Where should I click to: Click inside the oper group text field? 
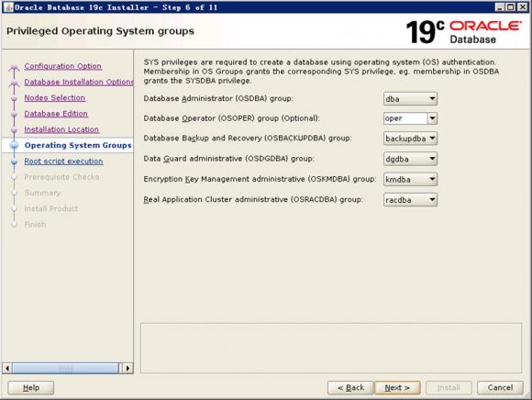[405, 118]
